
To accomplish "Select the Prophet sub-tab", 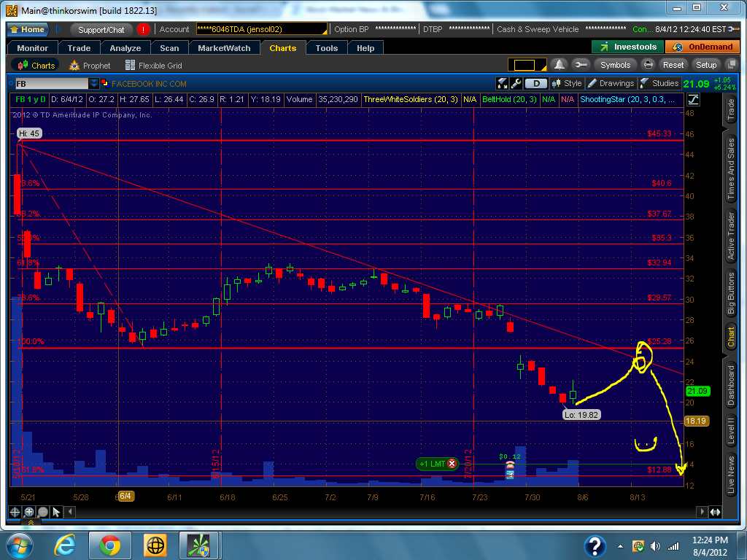I will coord(90,65).
